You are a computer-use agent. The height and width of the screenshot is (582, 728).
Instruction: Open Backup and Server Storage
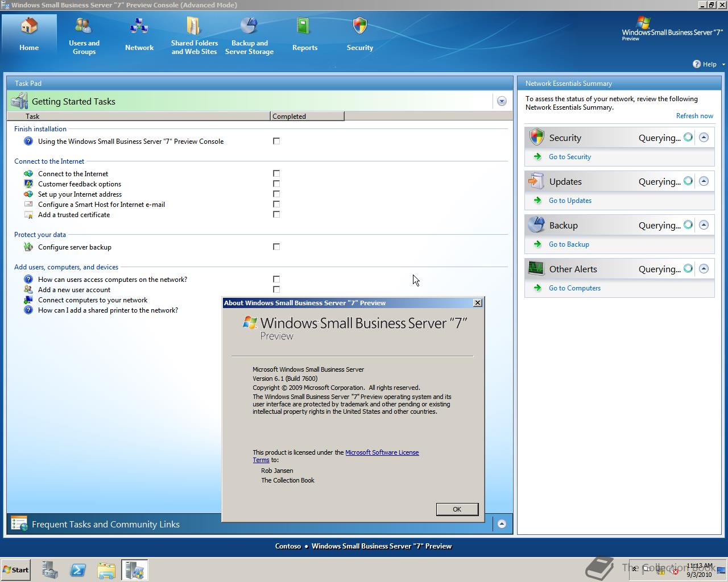(250, 35)
